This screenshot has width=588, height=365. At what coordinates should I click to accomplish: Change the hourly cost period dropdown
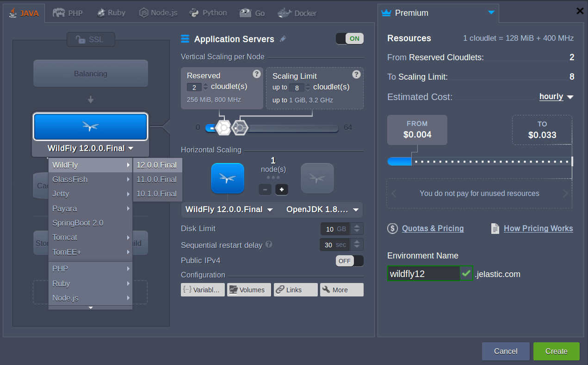(556, 97)
